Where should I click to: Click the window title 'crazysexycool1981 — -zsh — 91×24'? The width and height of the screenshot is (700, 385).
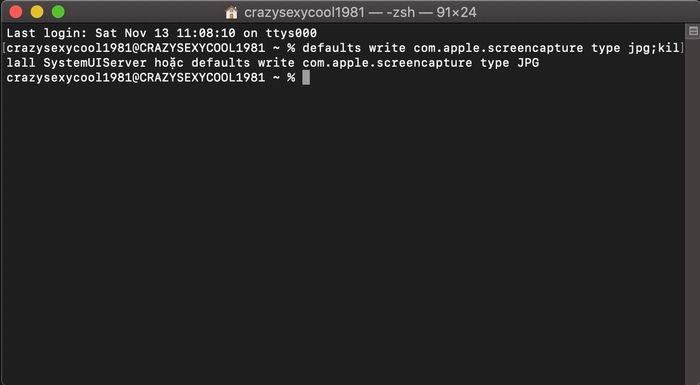pyautogui.click(x=360, y=12)
